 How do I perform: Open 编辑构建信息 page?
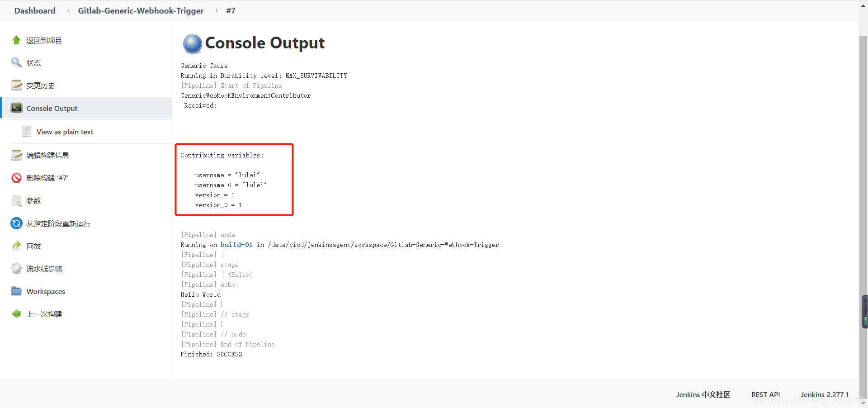click(x=47, y=155)
